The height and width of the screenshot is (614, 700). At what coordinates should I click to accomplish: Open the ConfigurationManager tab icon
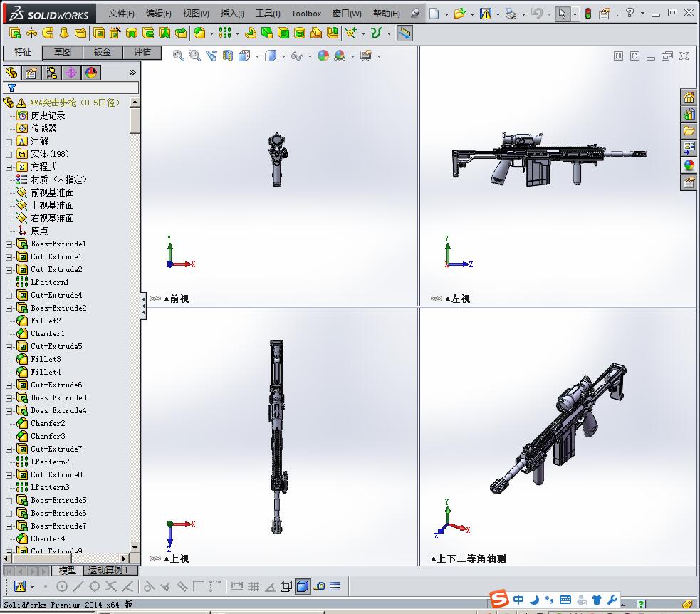point(51,73)
